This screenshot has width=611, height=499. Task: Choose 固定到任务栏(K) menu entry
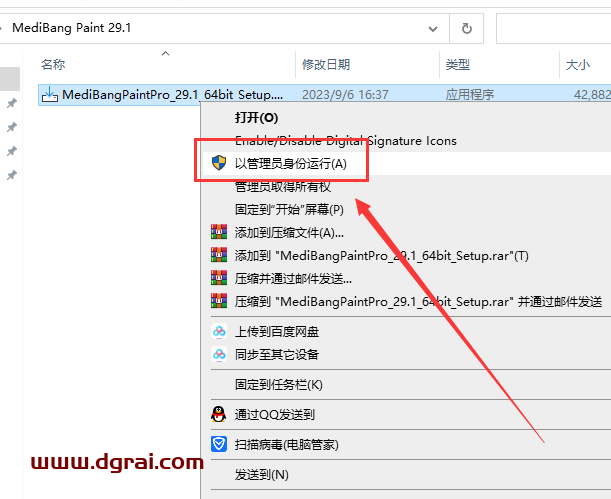pos(406,385)
